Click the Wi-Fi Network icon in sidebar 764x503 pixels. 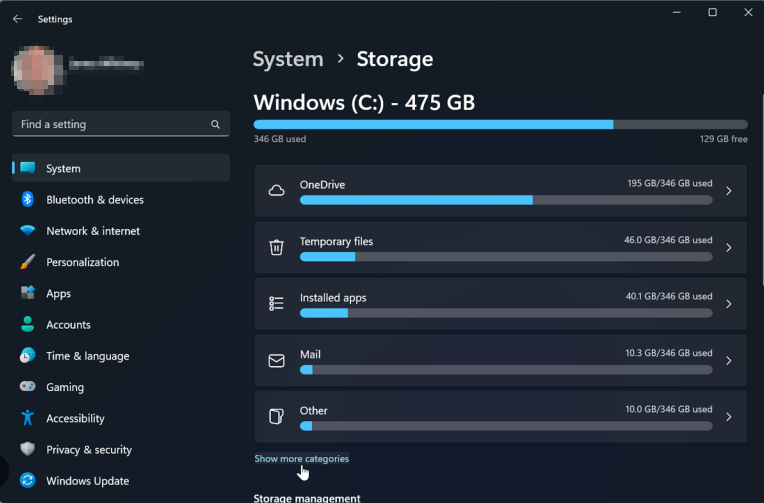point(28,231)
